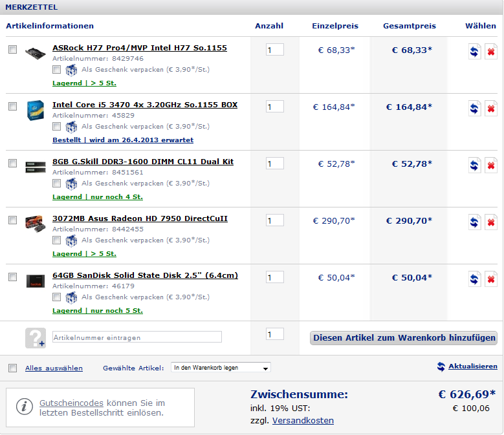Click 'Bestellt | wird am 26.4.2013 erwartet' link

tap(123, 140)
